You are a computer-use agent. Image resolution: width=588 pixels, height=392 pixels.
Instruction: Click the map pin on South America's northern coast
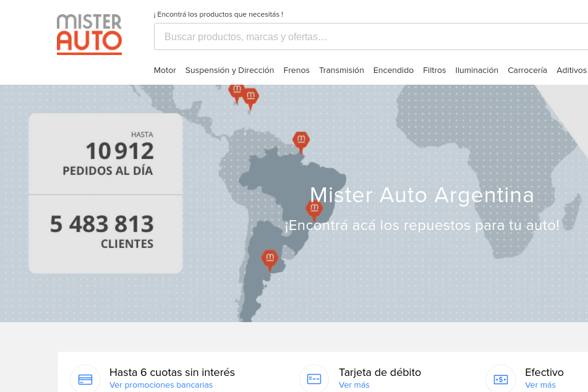pyautogui.click(x=301, y=140)
